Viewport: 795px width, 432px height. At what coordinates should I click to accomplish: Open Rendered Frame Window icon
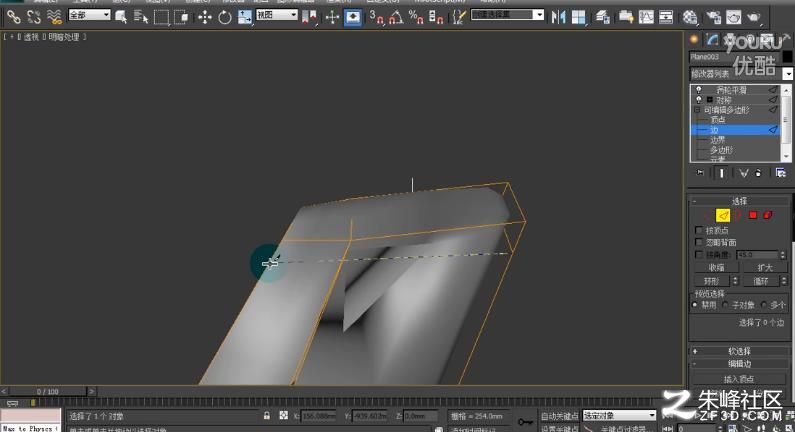point(734,17)
